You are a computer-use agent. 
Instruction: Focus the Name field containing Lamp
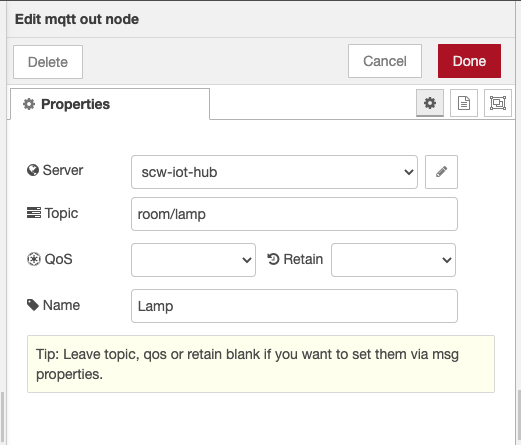pos(294,306)
